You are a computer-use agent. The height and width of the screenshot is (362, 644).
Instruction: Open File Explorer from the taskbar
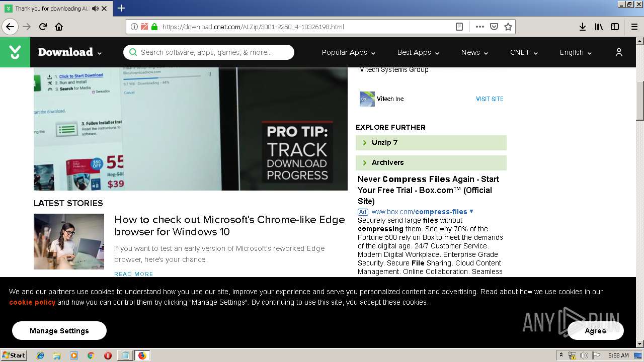[57, 355]
